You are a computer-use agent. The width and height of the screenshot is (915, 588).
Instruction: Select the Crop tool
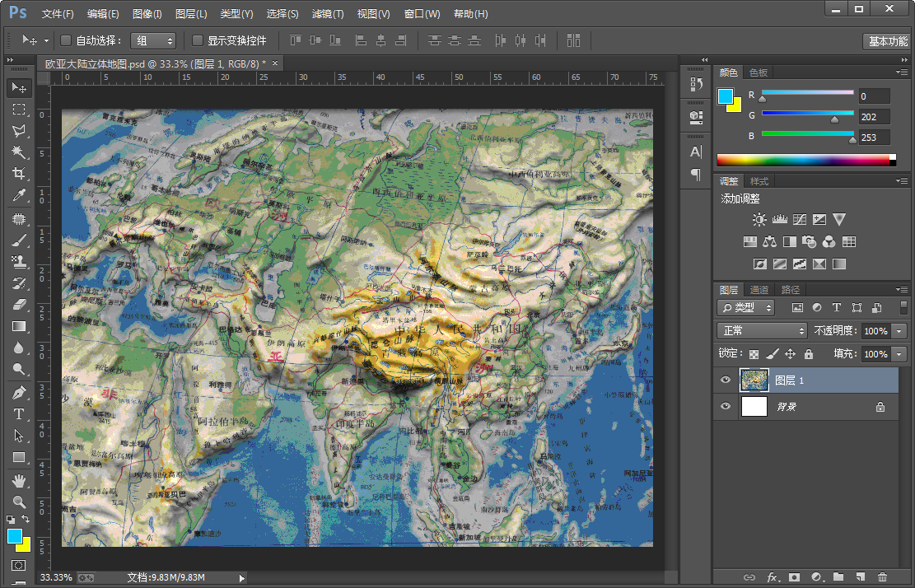pos(18,174)
